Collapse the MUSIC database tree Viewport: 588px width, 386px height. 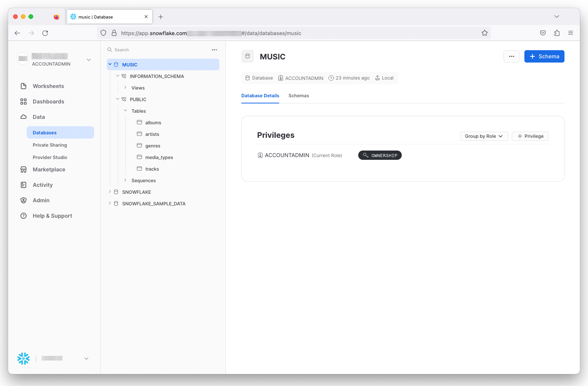(110, 64)
